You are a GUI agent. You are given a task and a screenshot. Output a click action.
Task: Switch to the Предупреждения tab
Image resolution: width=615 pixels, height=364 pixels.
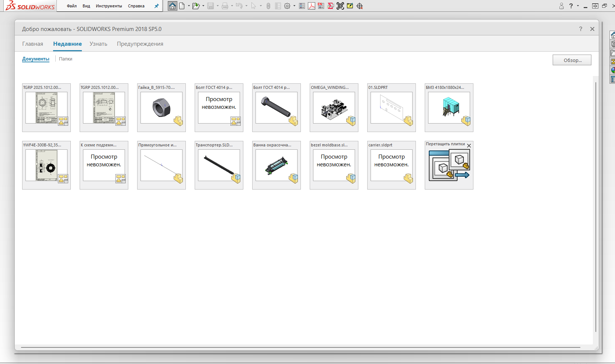[x=140, y=44]
